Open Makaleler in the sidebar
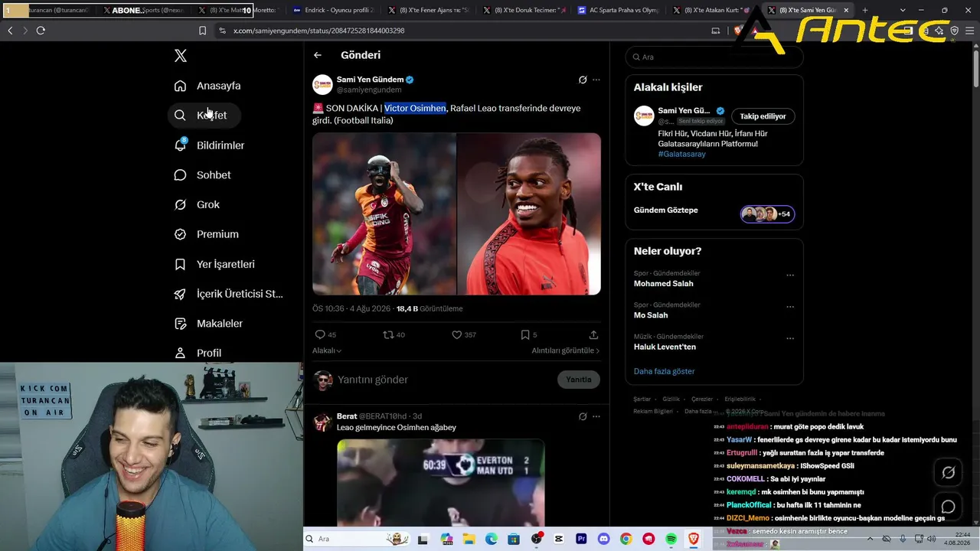Screen dimensions: 980x551 208,324
